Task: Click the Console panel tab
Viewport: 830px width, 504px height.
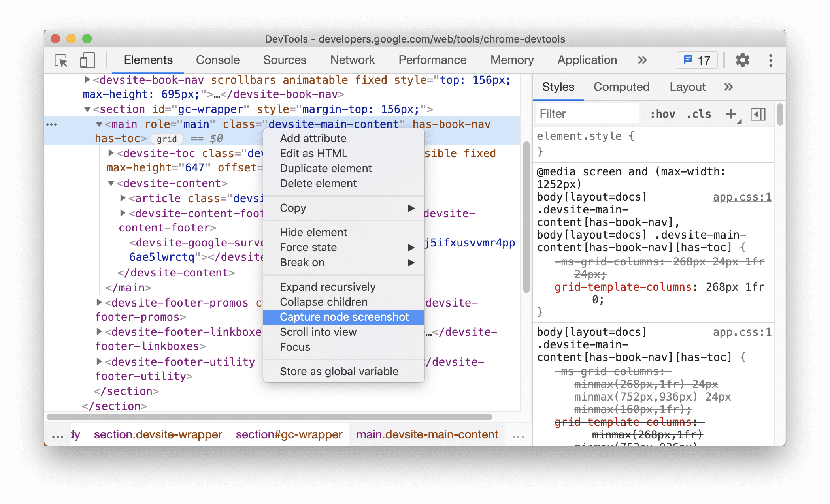Action: 217,60
